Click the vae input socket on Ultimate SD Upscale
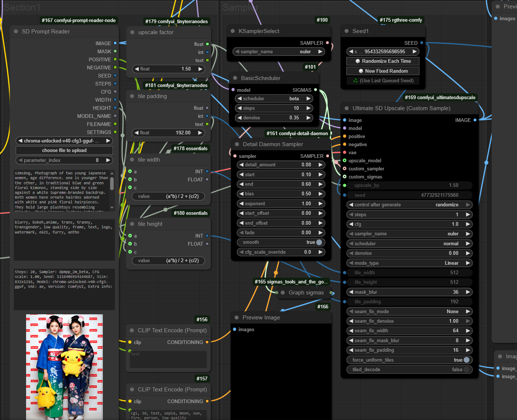Viewport: 517px width, 420px height. (344, 152)
